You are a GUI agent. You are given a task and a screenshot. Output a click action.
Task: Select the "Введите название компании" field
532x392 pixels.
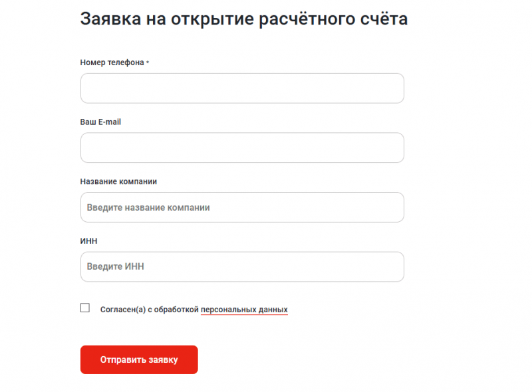point(242,207)
